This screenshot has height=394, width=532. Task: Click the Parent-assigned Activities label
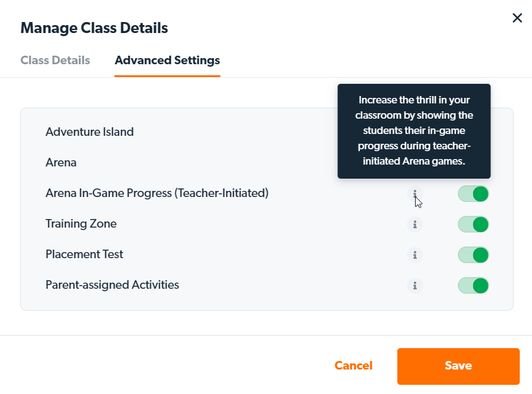(x=112, y=285)
